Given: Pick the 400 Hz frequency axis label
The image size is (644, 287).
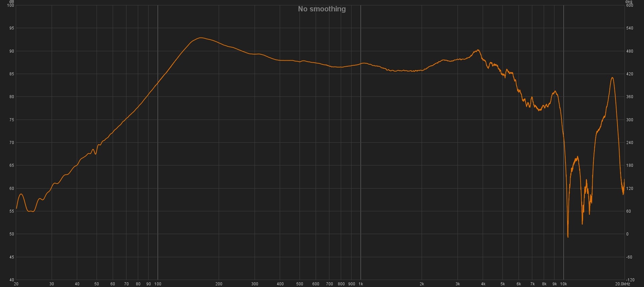Looking at the screenshot, I should [x=280, y=284].
